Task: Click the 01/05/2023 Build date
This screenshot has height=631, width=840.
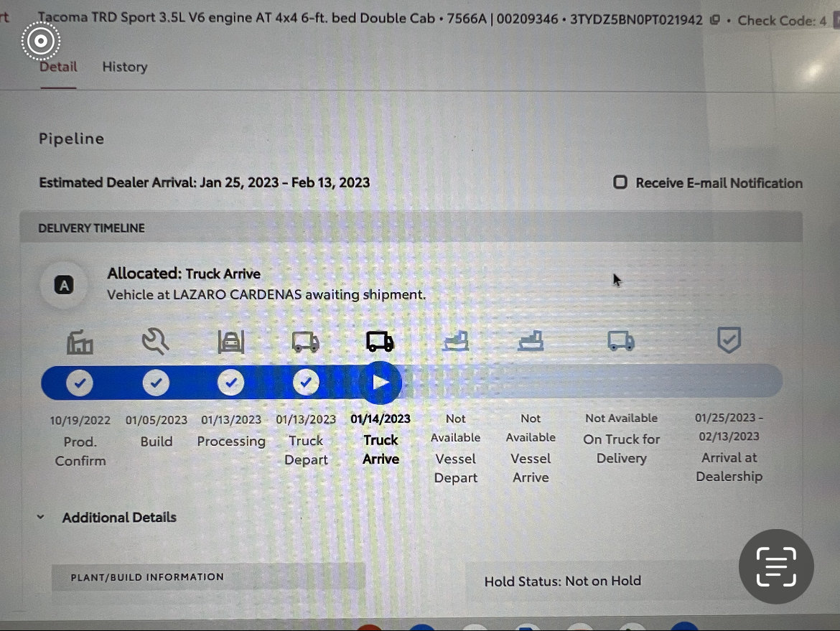Action: pyautogui.click(x=157, y=420)
